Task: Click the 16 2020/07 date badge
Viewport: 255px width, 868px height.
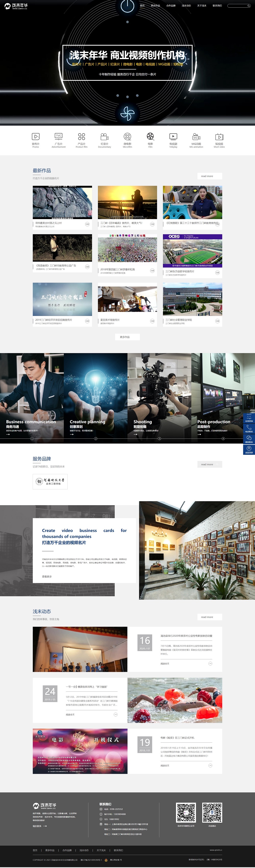Action: pyautogui.click(x=145, y=643)
